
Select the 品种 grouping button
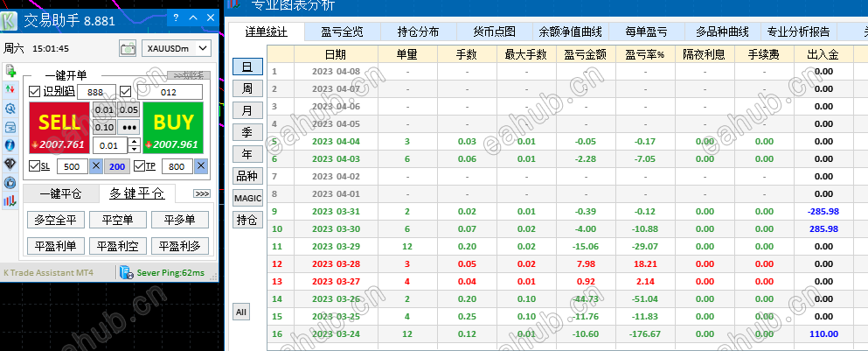(247, 176)
